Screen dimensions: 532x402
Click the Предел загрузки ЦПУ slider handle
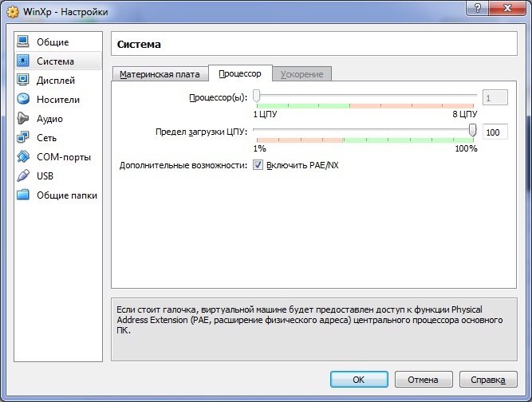473,130
